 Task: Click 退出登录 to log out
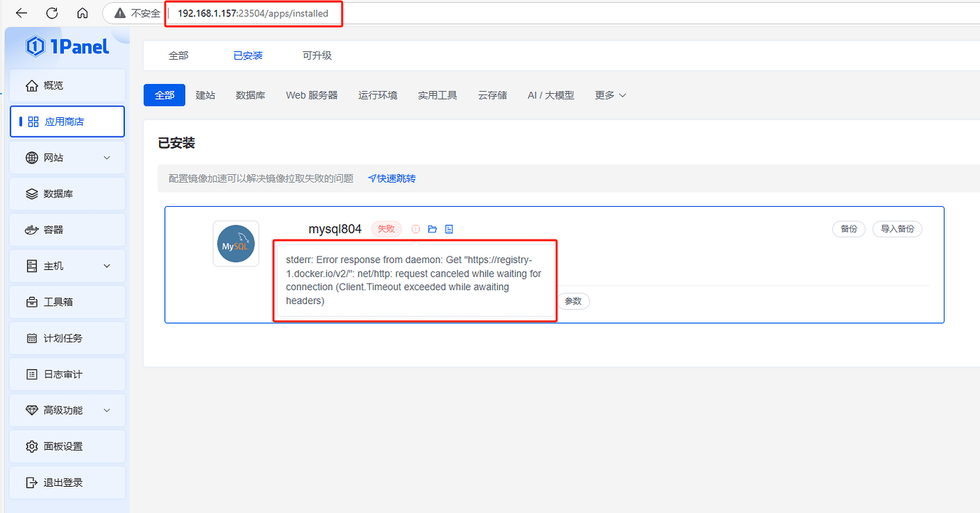57,482
